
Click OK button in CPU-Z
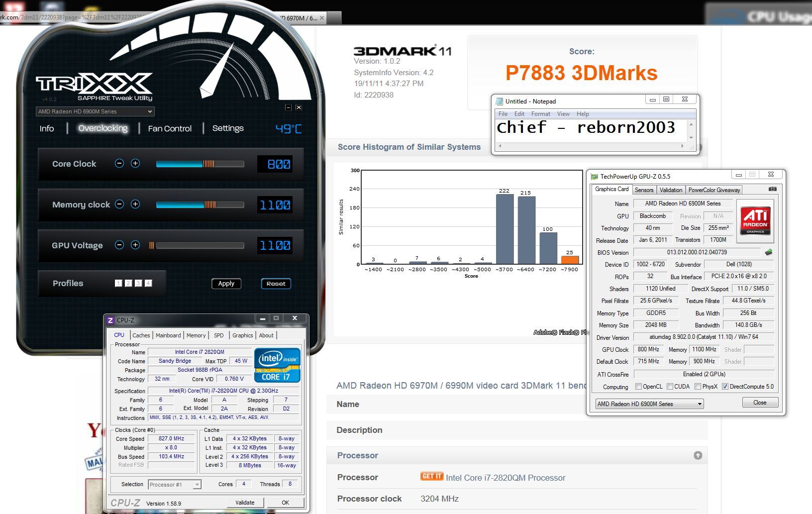[285, 503]
